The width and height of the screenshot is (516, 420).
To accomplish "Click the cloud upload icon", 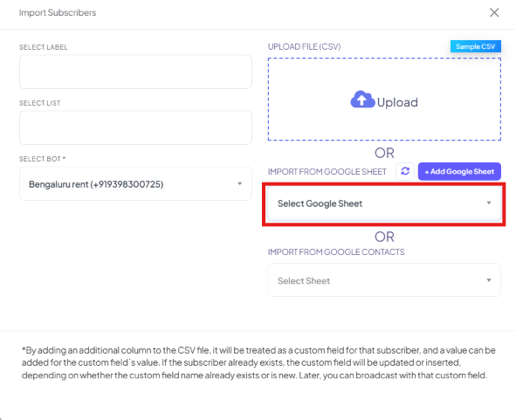I will [362, 100].
